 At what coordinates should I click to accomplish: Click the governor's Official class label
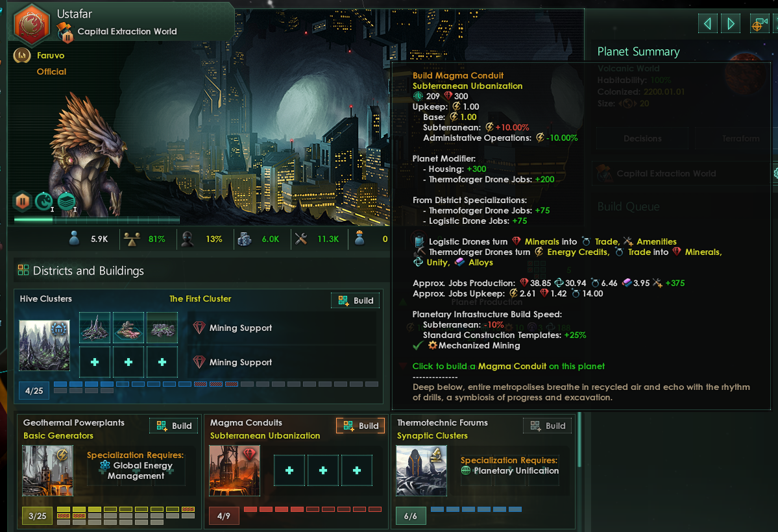tap(51, 71)
